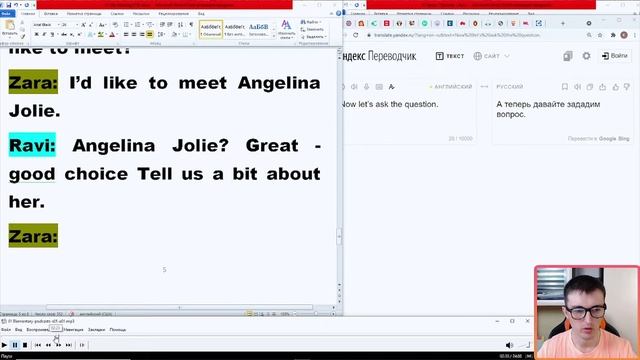Increase font size with Grow Font icon
Image resolution: width=640 pixels, height=360 pixels.
(x=83, y=25)
